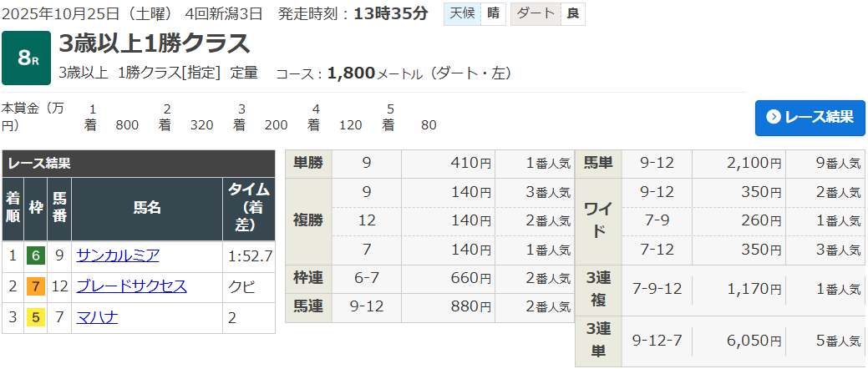Click the start time 13時35分

391,14
